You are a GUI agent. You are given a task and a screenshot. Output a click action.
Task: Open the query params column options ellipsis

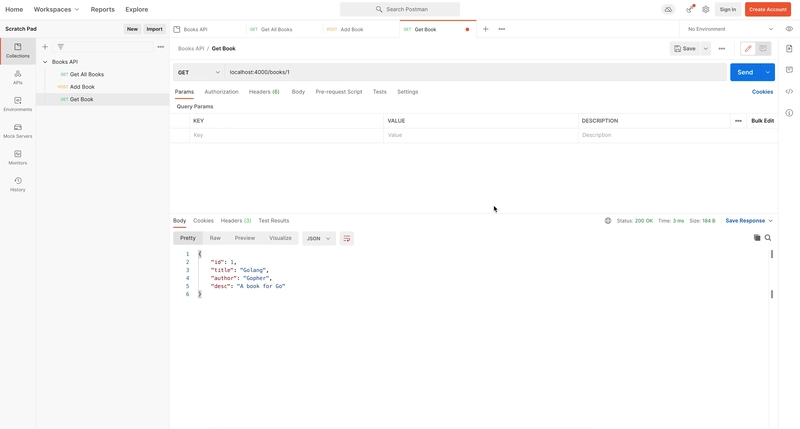[x=738, y=121]
